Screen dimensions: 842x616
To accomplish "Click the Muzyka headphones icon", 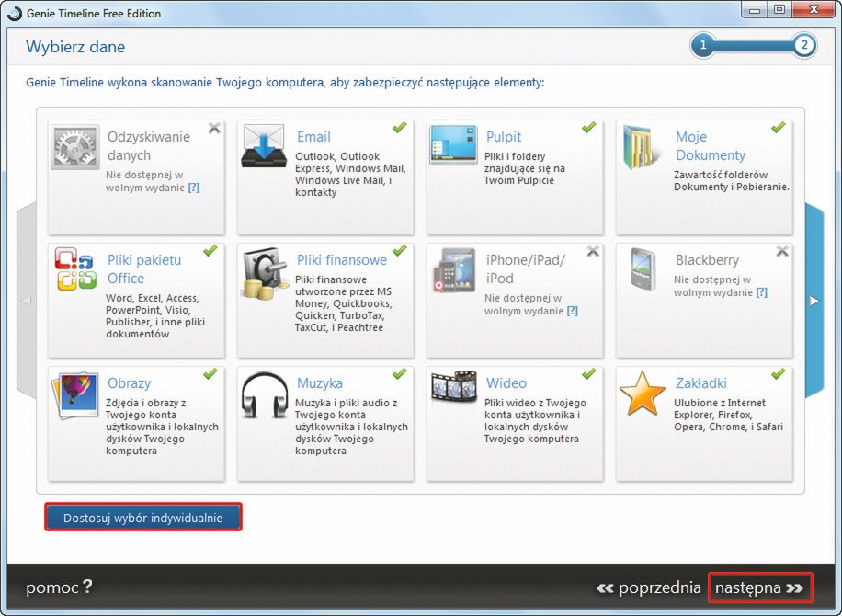I will [x=264, y=394].
